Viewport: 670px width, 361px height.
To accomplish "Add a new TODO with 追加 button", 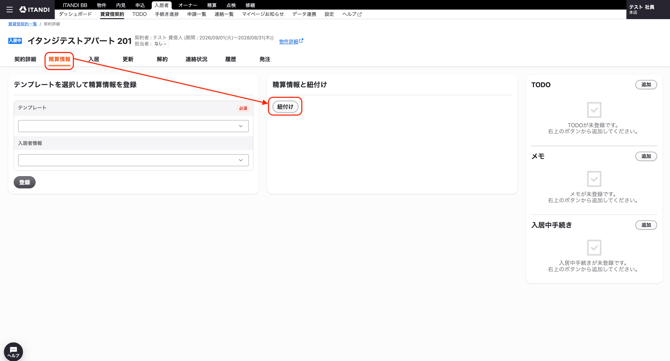I will pos(646,85).
